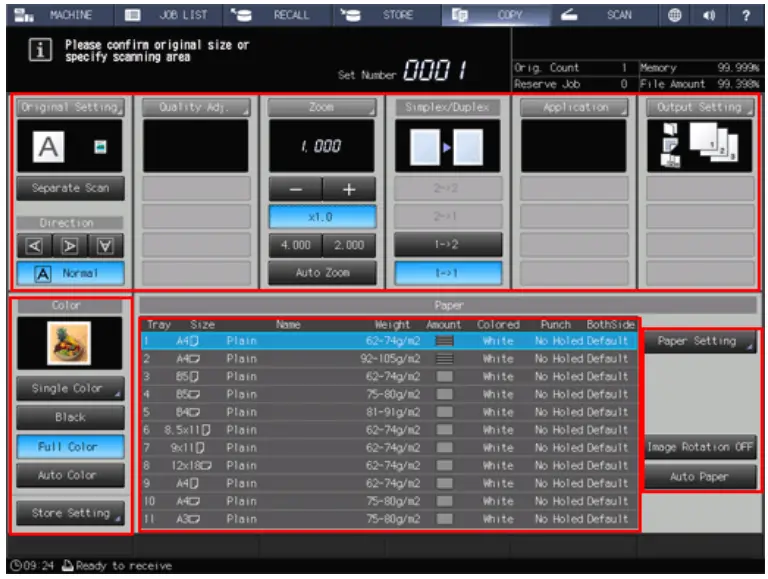Viewport: 768px width, 579px height.
Task: Click the original orientation 'A' preview
Action: (x=48, y=146)
